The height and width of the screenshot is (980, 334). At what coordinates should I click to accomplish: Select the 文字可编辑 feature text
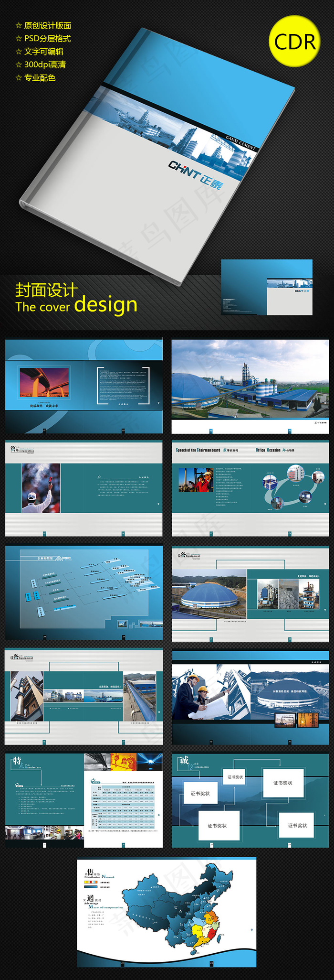(x=44, y=52)
